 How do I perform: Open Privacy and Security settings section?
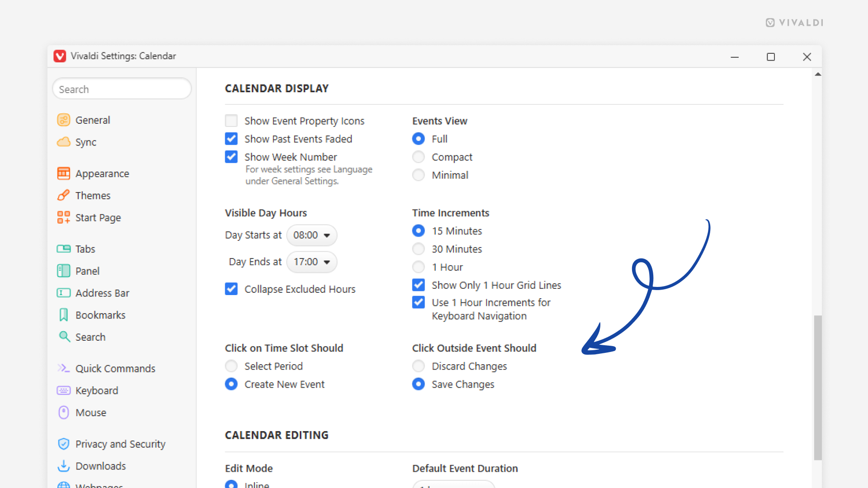(x=120, y=444)
